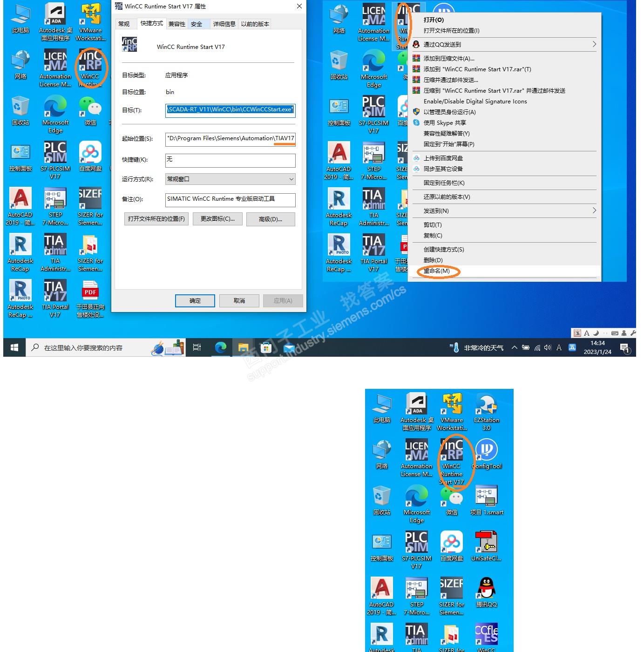644x652 pixels.
Task: Click the 目标(T) path field
Action: pos(230,110)
